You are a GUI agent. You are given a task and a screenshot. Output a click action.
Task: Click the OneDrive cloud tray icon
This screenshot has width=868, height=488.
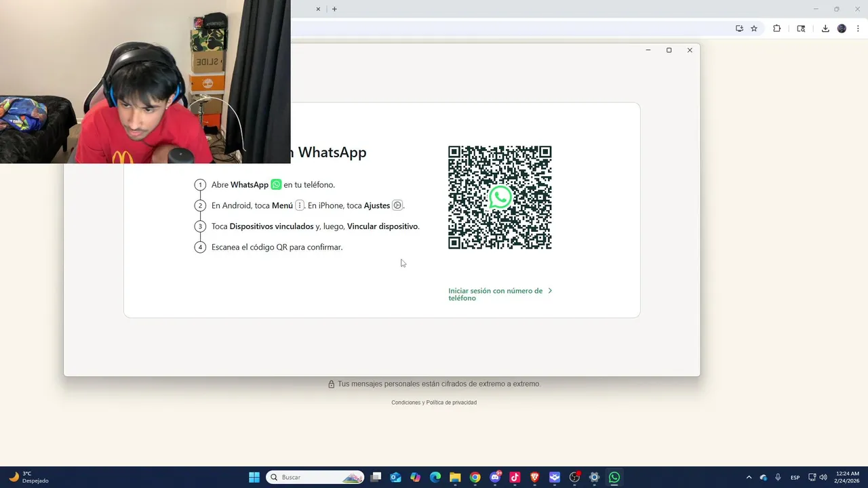coord(764,477)
